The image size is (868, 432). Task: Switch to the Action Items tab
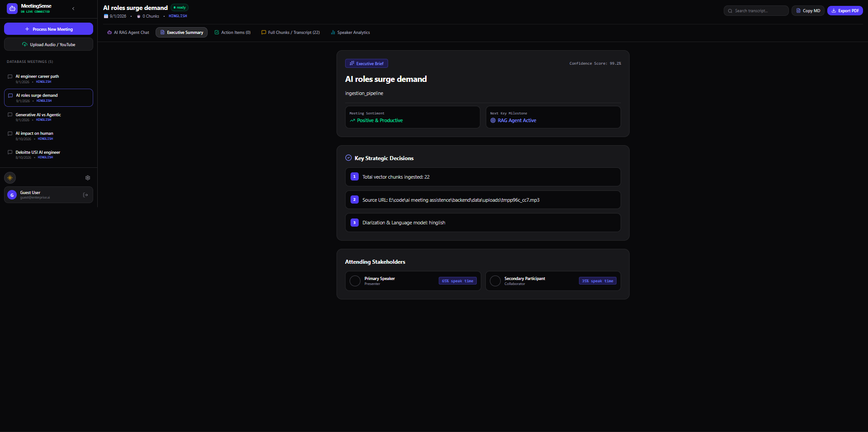tap(232, 33)
